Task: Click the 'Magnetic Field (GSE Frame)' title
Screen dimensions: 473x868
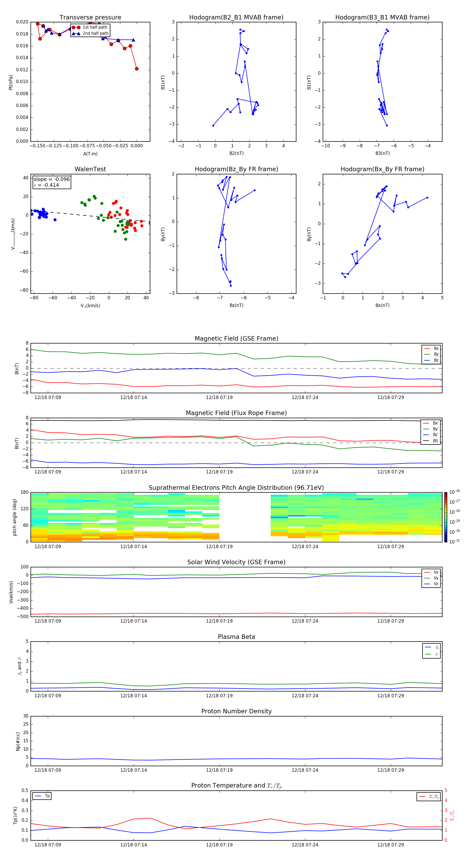Action: 236,339
